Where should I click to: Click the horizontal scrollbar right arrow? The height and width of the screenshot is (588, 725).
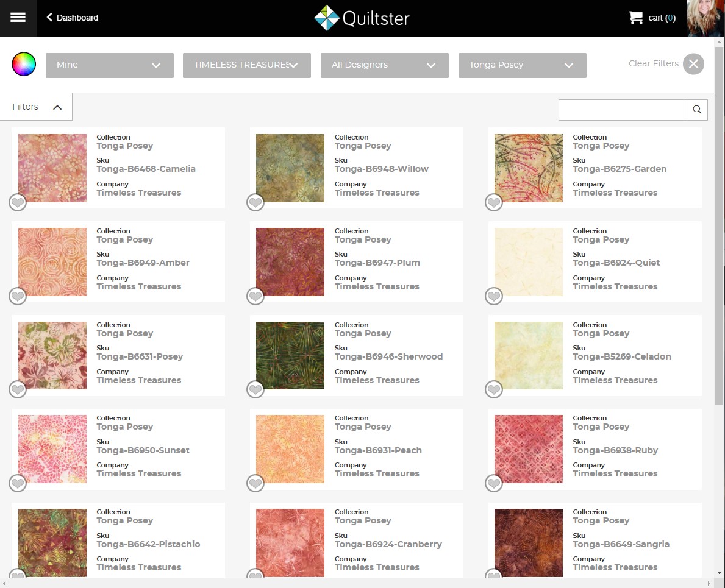[710, 583]
